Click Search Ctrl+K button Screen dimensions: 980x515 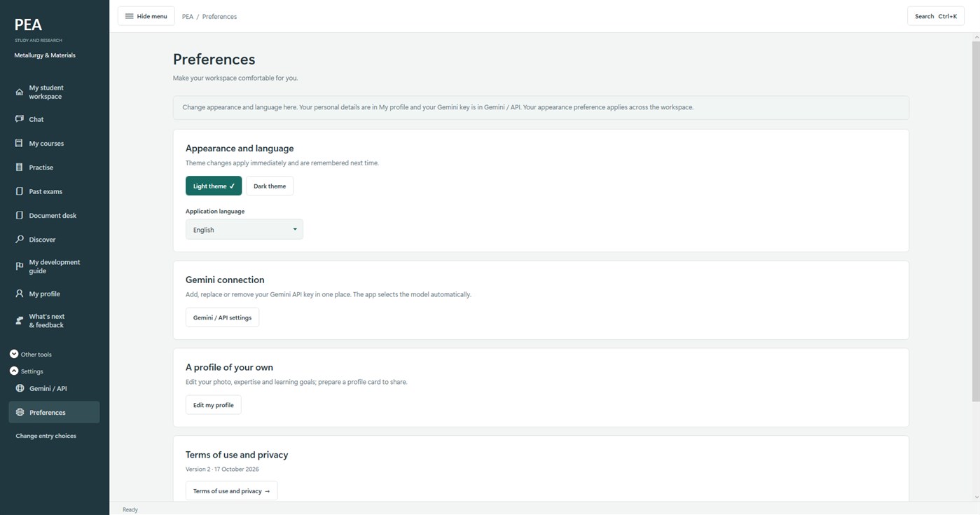(x=935, y=16)
